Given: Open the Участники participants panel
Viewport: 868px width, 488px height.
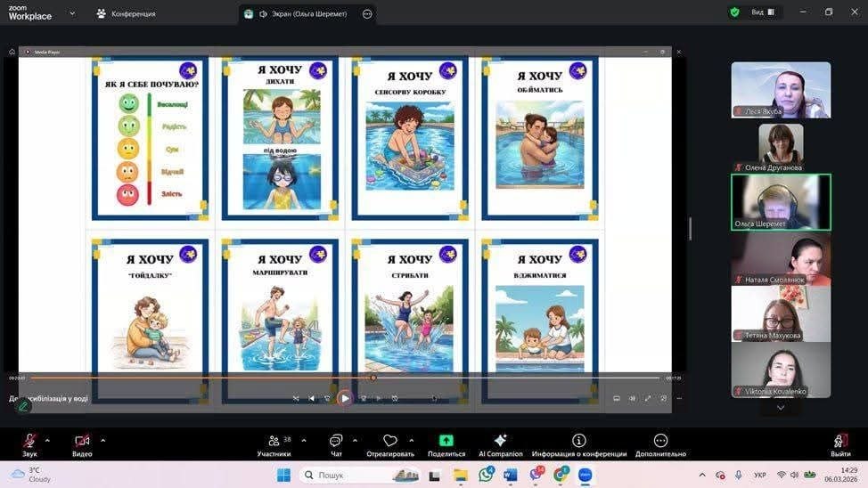Looking at the screenshot, I should click(274, 443).
